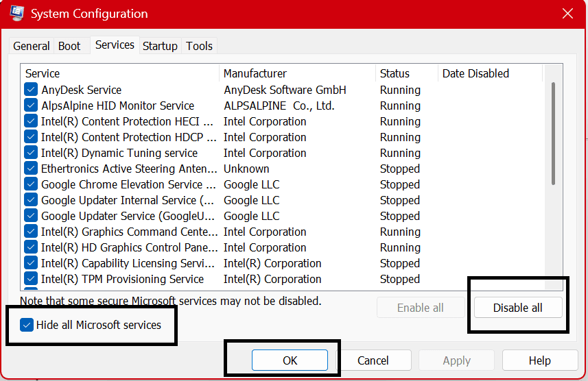Select the Services tab

point(115,45)
